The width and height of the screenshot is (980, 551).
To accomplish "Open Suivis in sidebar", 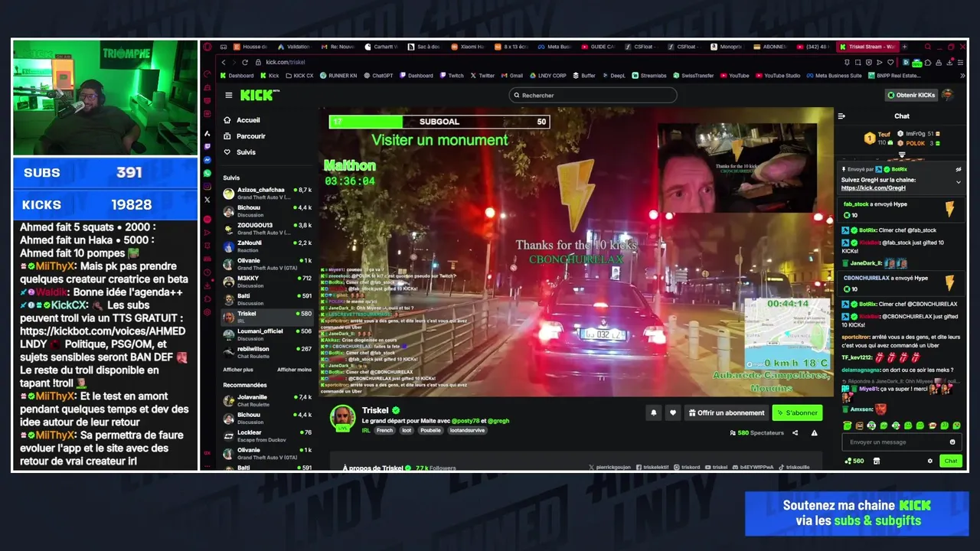I will [240, 152].
